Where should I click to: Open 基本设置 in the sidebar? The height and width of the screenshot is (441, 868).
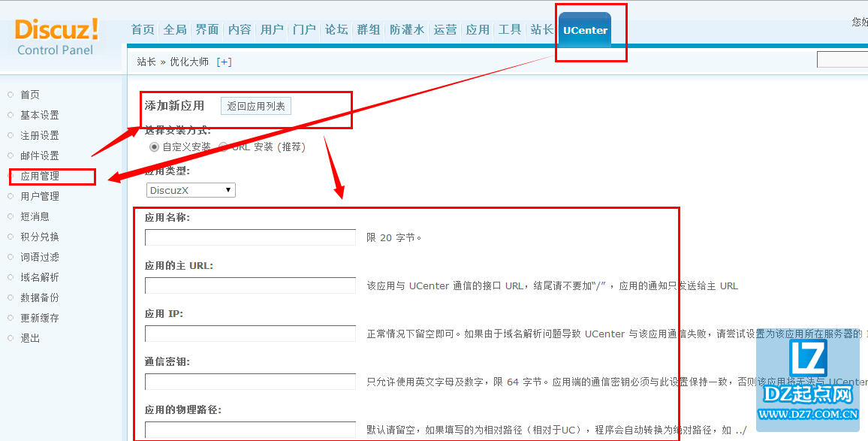[39, 115]
